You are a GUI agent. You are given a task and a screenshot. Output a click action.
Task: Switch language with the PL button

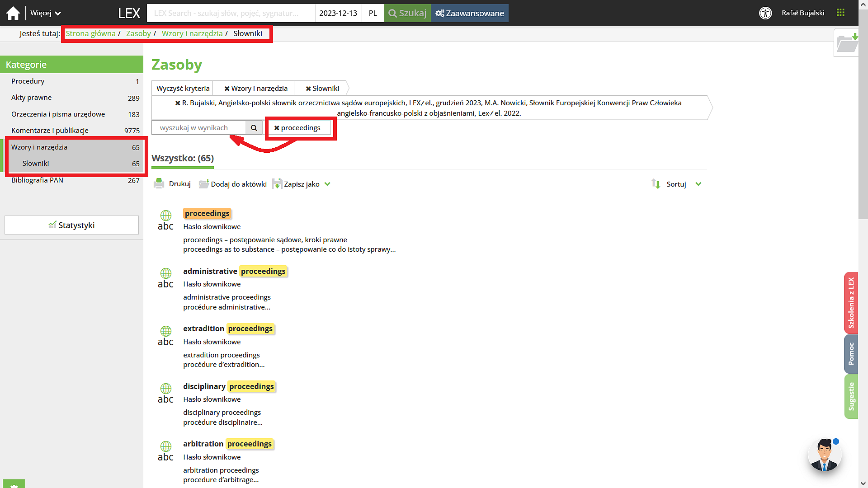pos(373,13)
